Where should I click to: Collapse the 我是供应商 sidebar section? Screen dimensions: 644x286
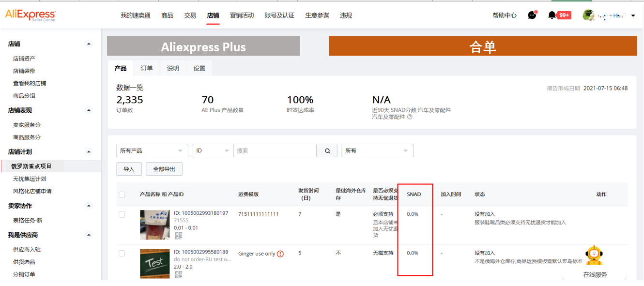tap(89, 235)
